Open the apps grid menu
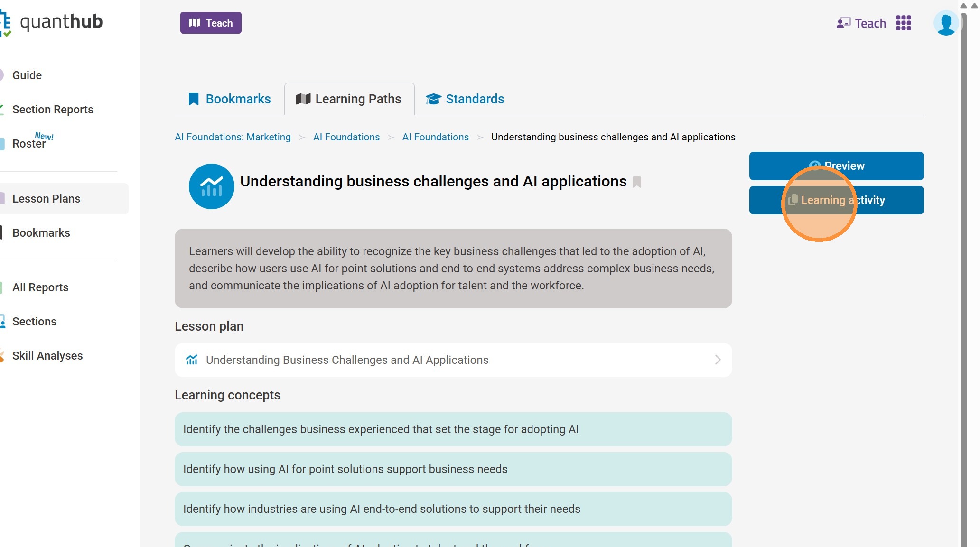This screenshot has width=980, height=547. coord(903,23)
